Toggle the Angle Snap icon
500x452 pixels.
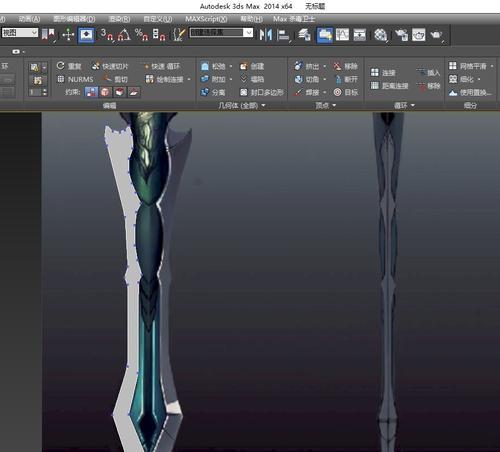[124, 35]
